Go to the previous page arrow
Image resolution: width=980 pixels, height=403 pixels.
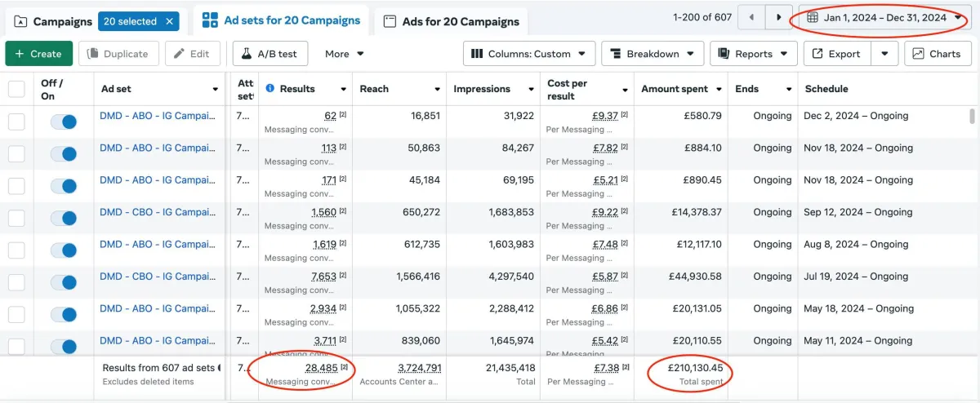coord(751,17)
